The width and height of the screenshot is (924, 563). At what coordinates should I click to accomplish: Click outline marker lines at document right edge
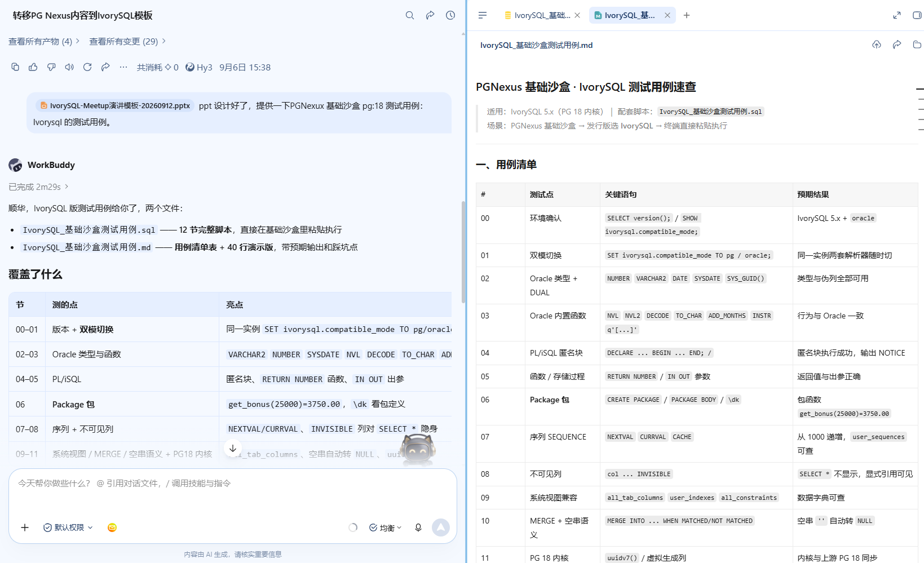click(x=920, y=109)
